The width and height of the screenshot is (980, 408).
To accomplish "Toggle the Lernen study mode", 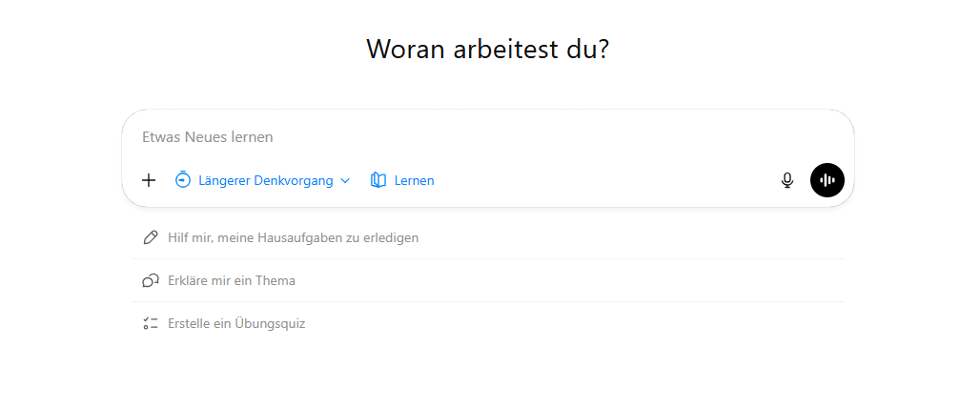I will tap(414, 180).
